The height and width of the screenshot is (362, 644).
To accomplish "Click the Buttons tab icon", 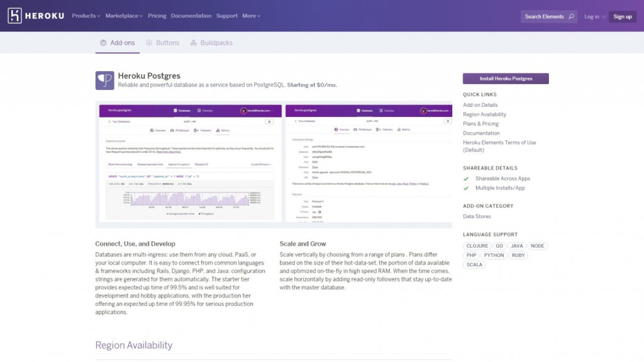I will click(149, 43).
